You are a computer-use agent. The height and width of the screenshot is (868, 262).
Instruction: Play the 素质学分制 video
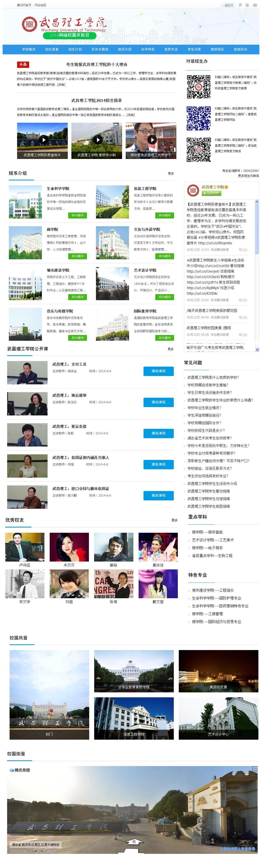coord(98,140)
